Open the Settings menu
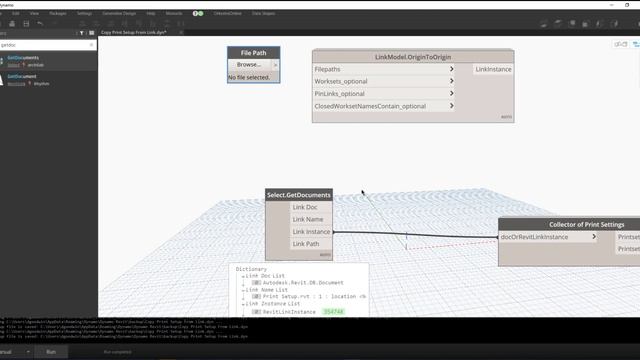640x360 pixels. pyautogui.click(x=84, y=13)
